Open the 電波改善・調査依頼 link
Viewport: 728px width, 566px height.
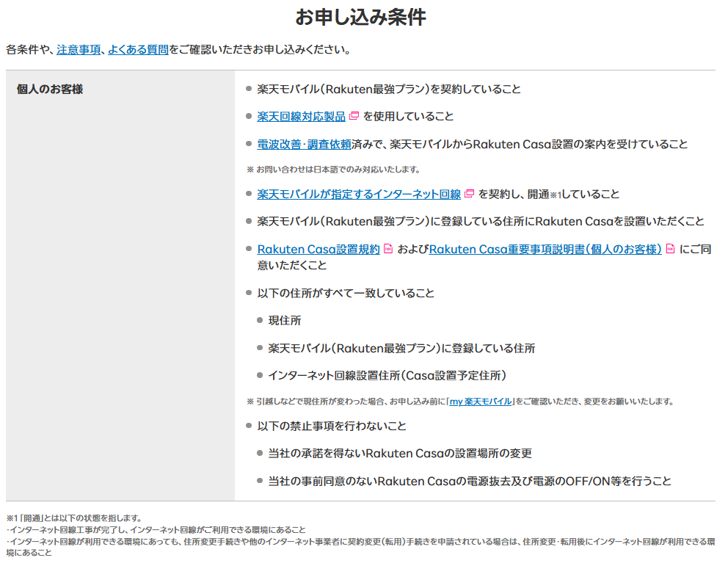click(304, 145)
